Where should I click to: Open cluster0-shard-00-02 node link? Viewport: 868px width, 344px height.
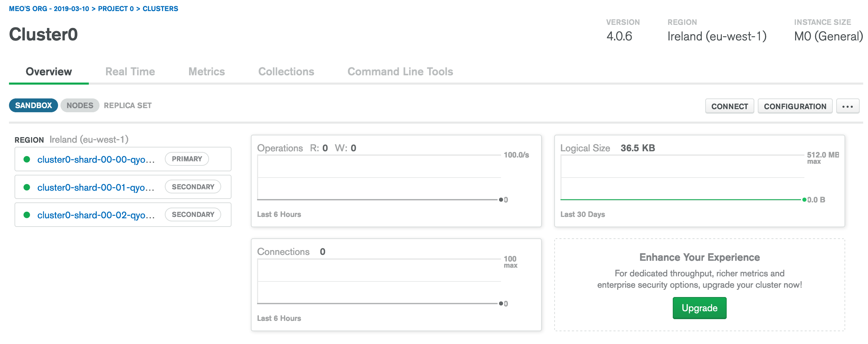[96, 215]
